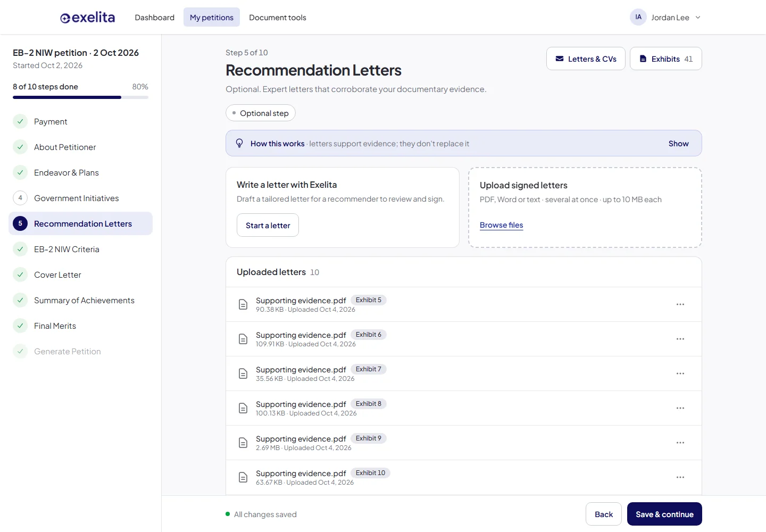
Task: Open EB-2 NIW Criteria step
Action: [80, 250]
